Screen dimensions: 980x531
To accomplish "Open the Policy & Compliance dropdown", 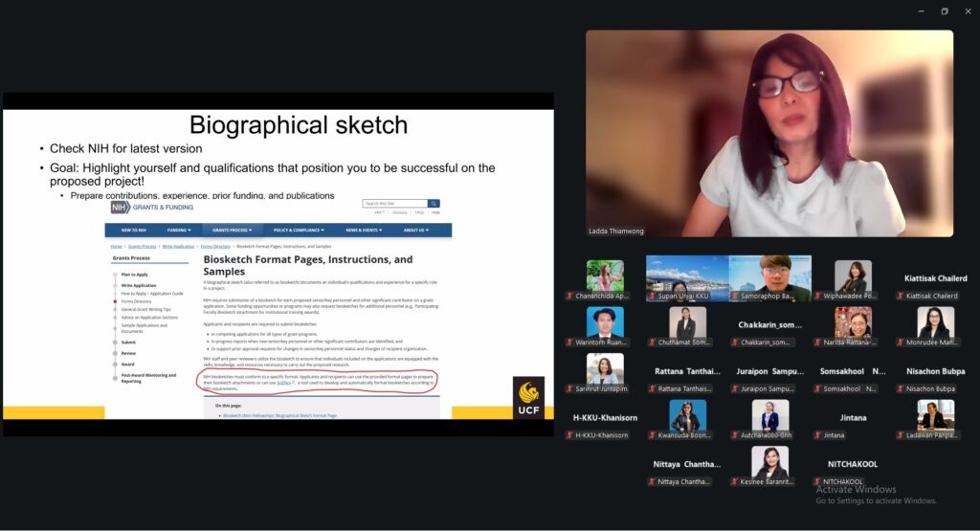I will pyautogui.click(x=299, y=231).
